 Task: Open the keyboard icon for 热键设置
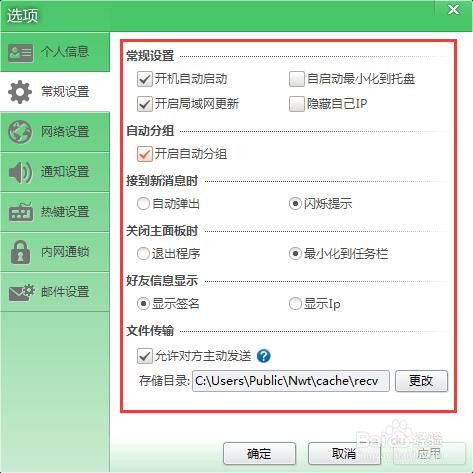[x=20, y=212]
